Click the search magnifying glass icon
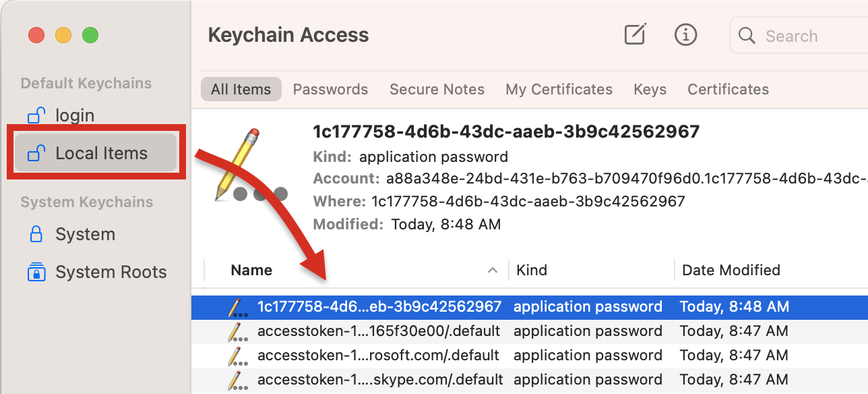868x394 pixels. click(747, 36)
